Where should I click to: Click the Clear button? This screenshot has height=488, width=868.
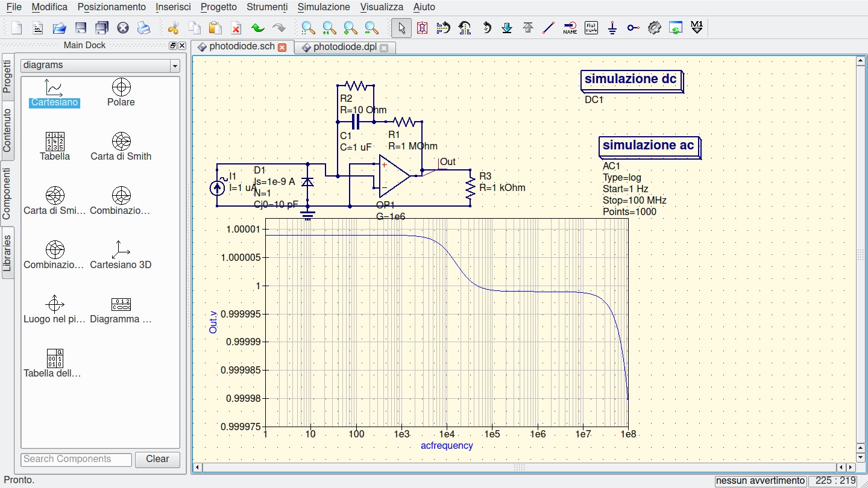coord(157,459)
